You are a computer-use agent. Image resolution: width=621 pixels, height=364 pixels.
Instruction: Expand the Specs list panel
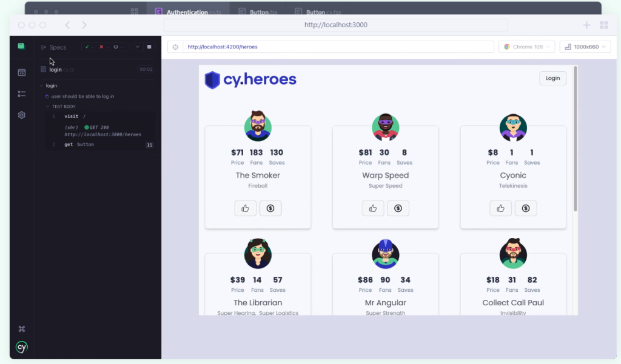tap(53, 47)
